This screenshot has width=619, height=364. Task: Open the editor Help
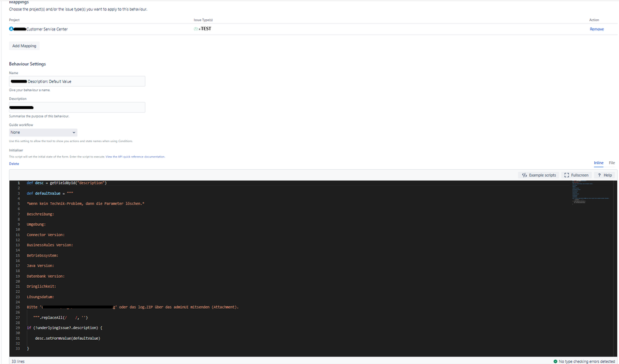coord(605,175)
